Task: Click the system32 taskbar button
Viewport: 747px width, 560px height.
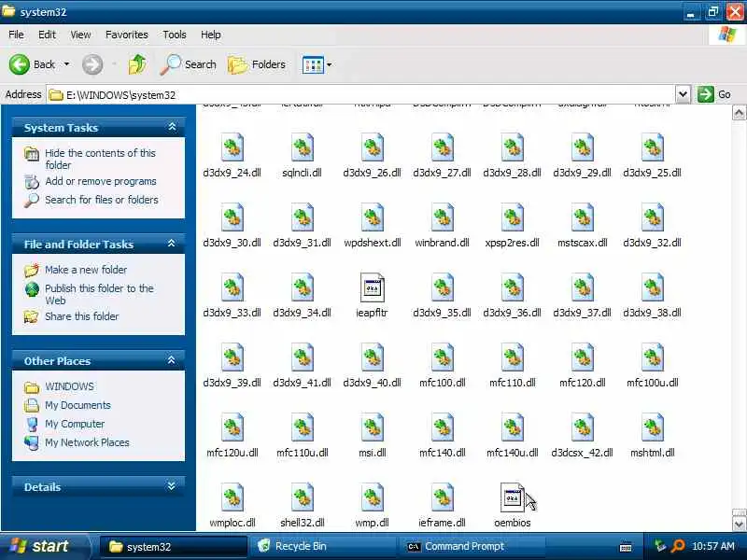Action: tap(174, 546)
